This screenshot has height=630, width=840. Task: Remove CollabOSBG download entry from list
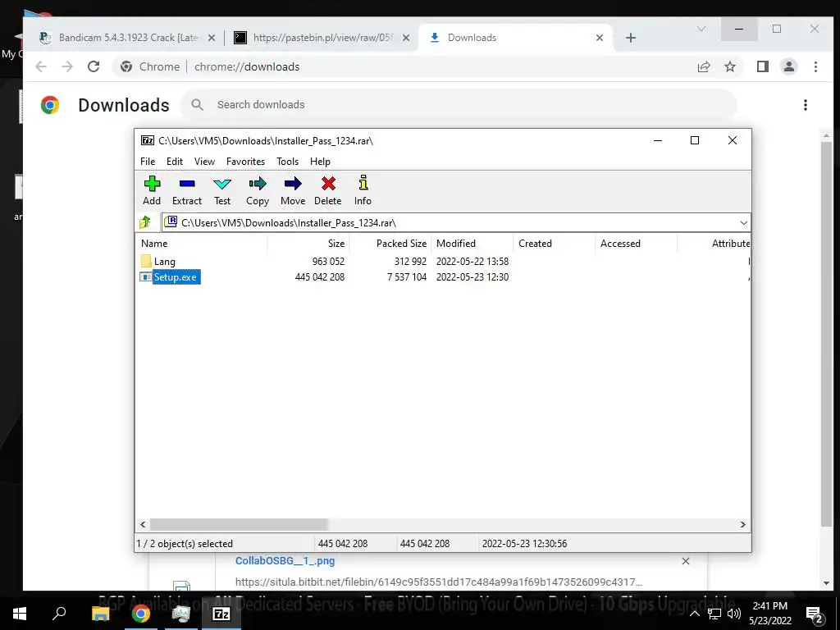685,561
